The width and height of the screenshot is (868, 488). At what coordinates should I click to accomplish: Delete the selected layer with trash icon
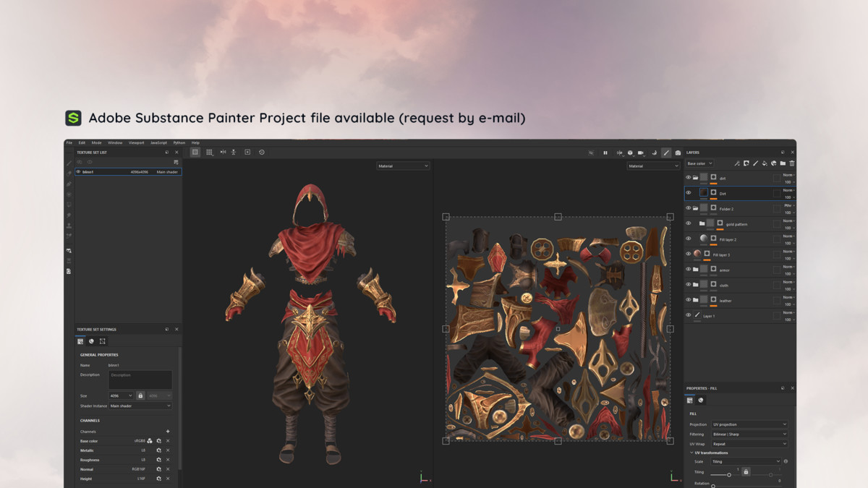pyautogui.click(x=792, y=163)
